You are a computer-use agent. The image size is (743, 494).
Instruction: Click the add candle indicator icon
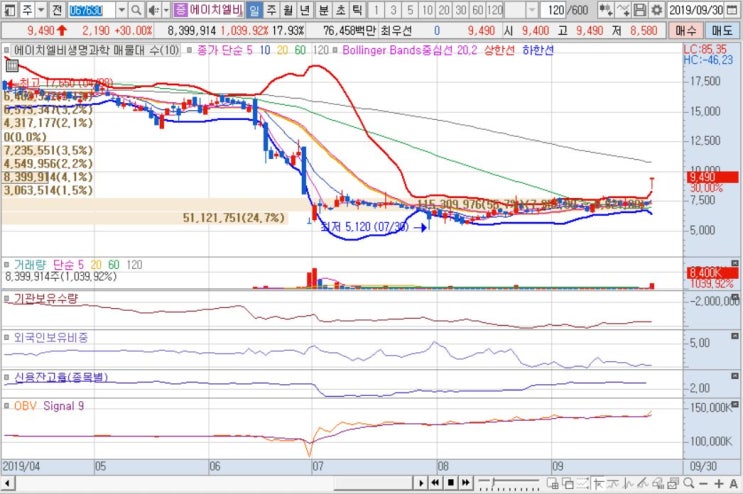tap(605, 9)
